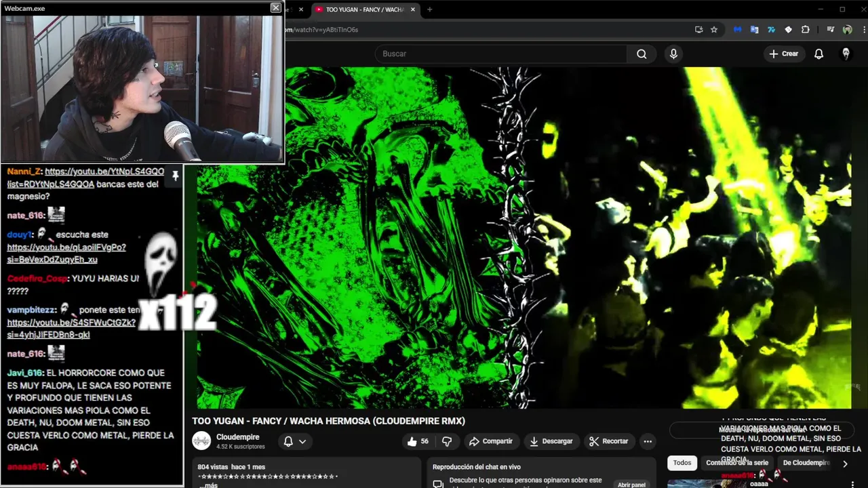Viewport: 868px width, 488px height.
Task: Select the De Cloudempire filter chip
Action: tap(806, 463)
